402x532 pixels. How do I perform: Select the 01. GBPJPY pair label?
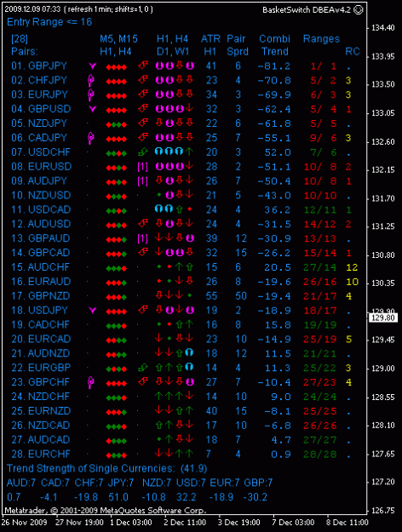39,66
